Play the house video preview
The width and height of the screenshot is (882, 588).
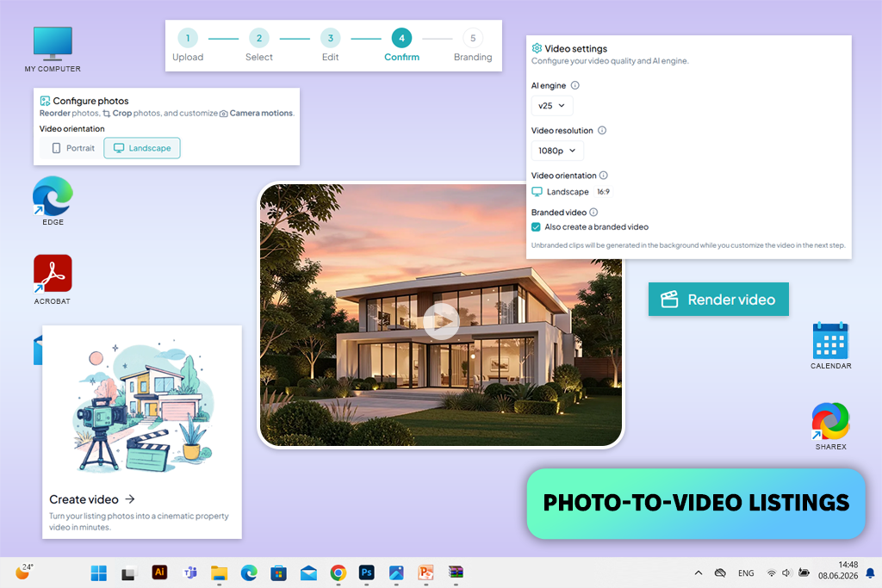[x=441, y=321]
